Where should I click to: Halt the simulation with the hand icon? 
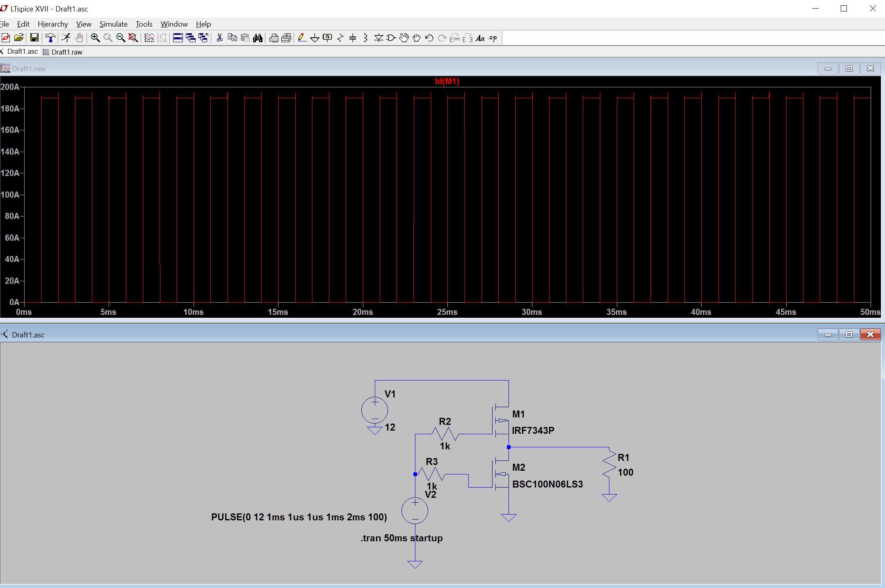click(x=79, y=38)
